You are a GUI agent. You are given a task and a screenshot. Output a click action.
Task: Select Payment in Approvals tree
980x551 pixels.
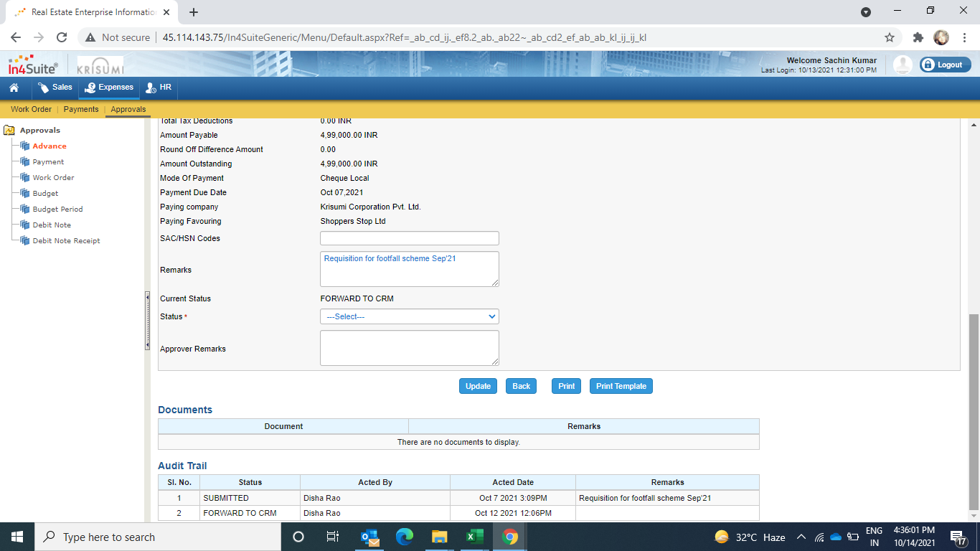(48, 162)
